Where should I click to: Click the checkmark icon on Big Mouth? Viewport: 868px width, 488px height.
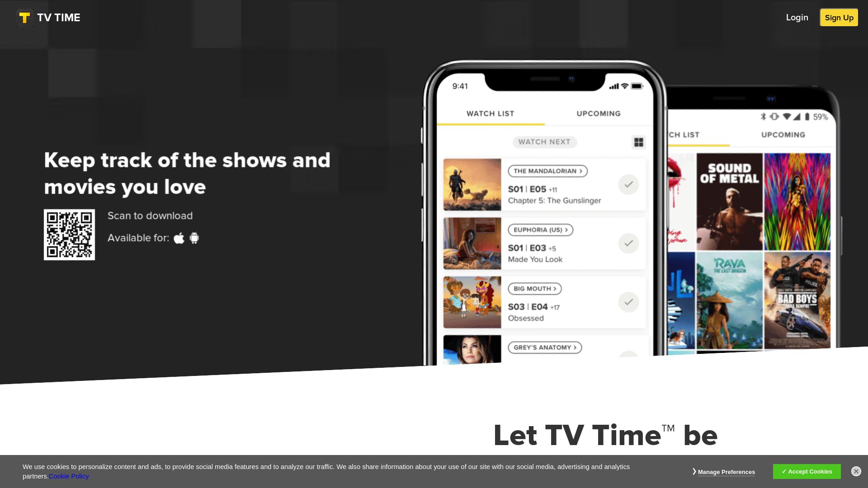[x=628, y=302]
